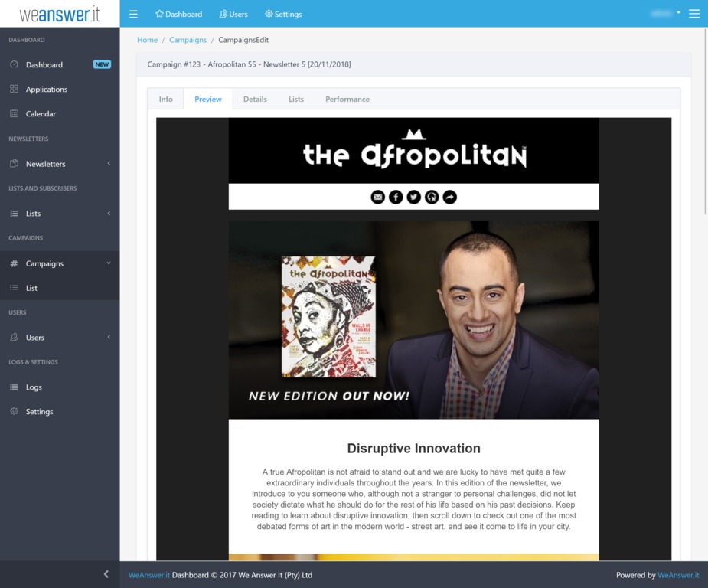The width and height of the screenshot is (708, 588).
Task: Click WeAnswer.it link in footer right
Action: tap(678, 575)
